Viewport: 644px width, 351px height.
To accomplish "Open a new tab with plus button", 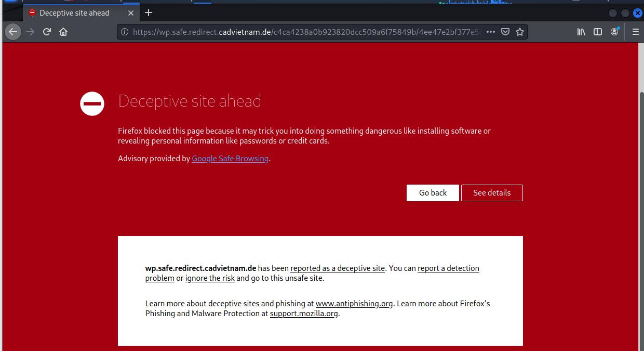I will (x=149, y=12).
